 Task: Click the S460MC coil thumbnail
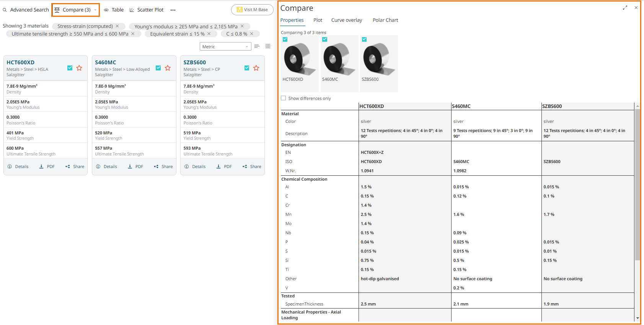[x=339, y=59]
